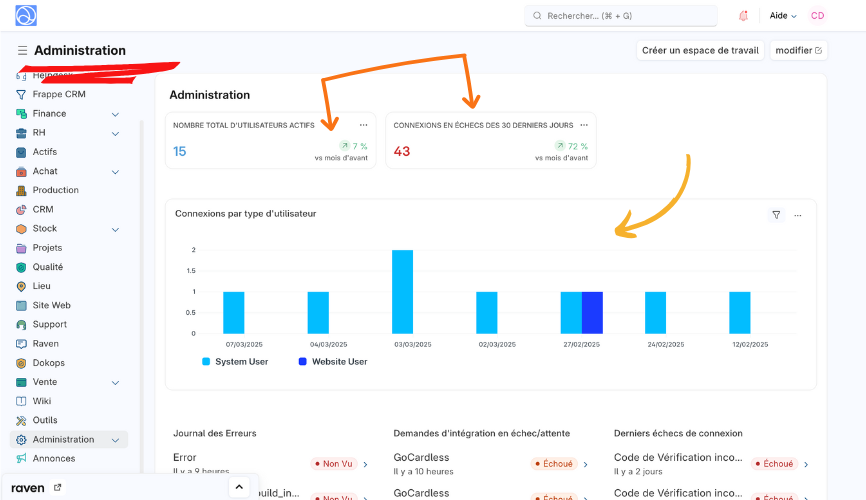This screenshot has width=866, height=500.
Task: Focus the Rechercher search field
Action: coord(621,16)
